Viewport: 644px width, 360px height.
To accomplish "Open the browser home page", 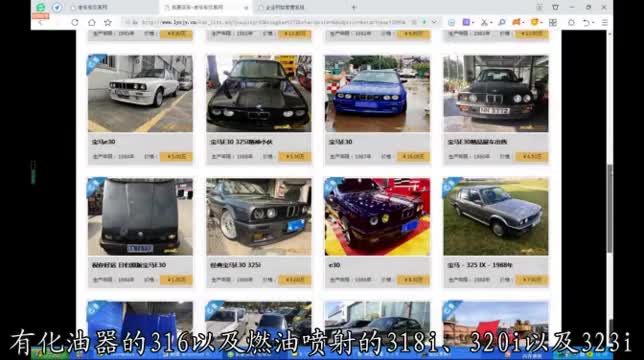I will (x=92, y=23).
